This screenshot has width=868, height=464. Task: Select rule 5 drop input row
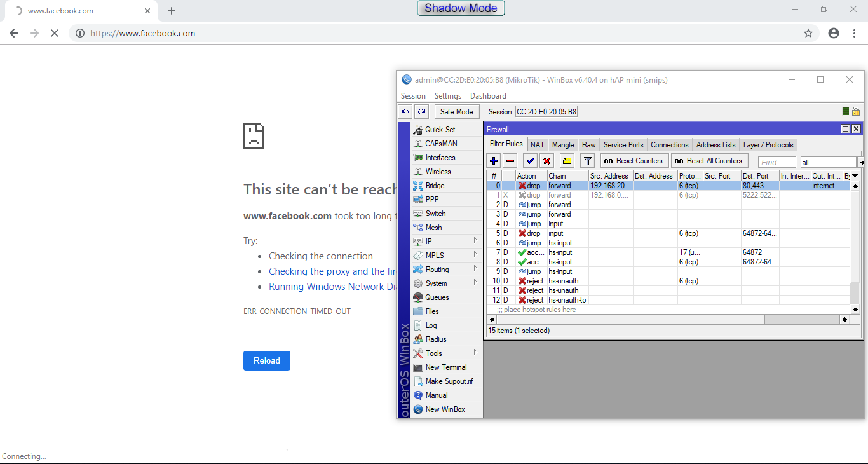click(x=668, y=233)
